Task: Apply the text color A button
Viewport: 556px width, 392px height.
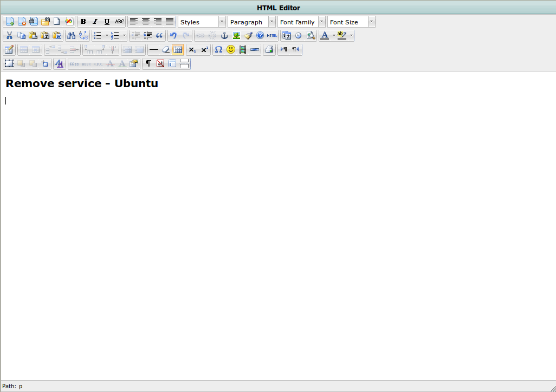Action: (x=325, y=35)
